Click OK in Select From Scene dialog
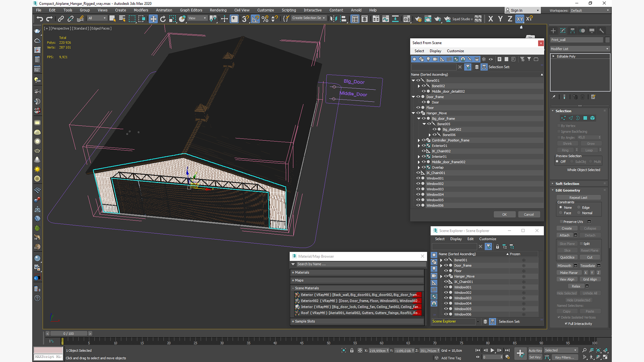 click(504, 215)
